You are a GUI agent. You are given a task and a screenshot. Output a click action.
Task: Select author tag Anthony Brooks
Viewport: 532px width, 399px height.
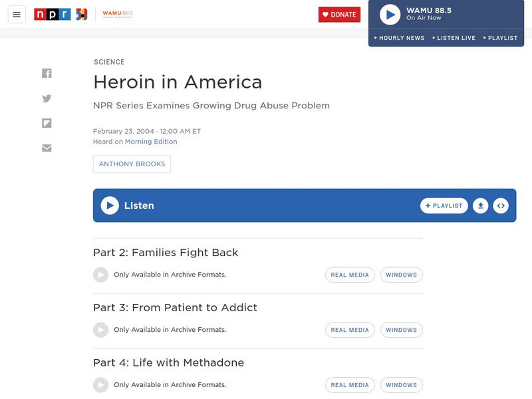(x=132, y=164)
